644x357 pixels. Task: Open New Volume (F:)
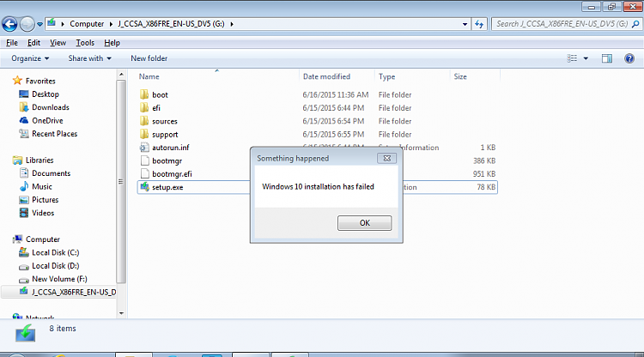pos(59,279)
